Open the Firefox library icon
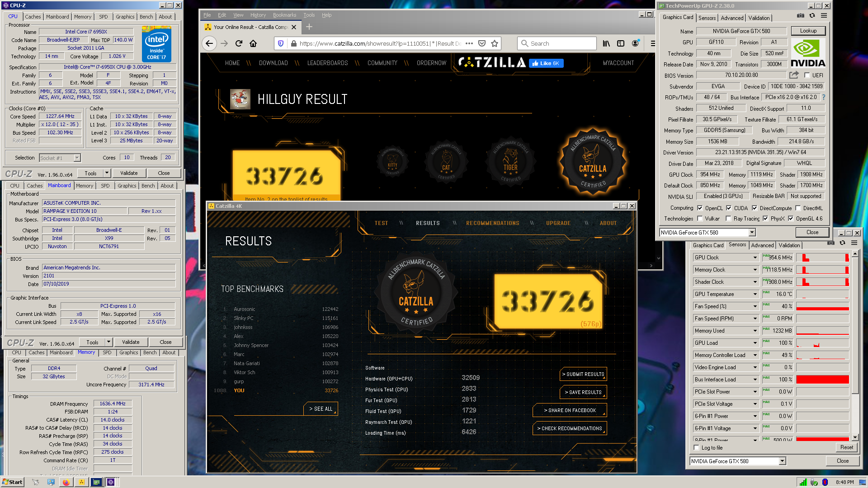The image size is (868, 488). [x=606, y=43]
